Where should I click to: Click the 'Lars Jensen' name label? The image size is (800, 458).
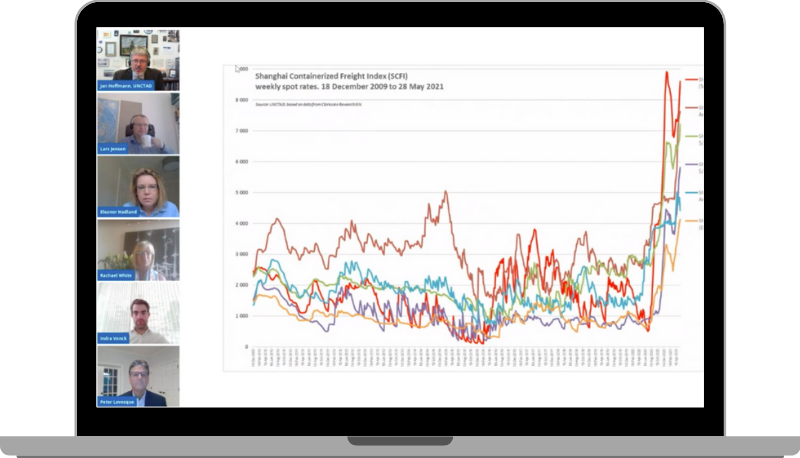click(x=113, y=149)
